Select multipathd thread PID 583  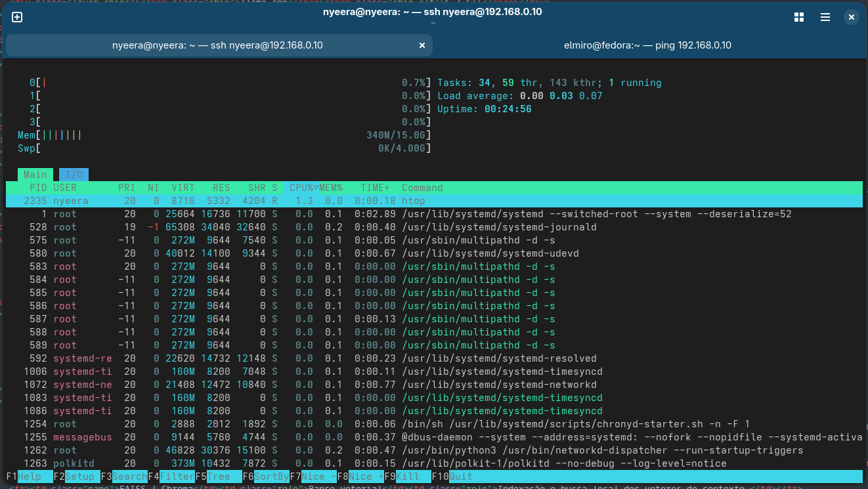(x=433, y=266)
